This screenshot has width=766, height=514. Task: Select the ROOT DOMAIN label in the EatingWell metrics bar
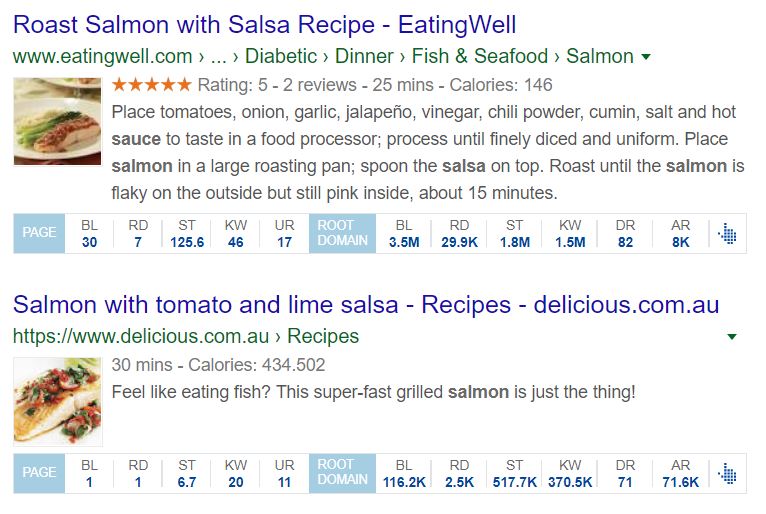pyautogui.click(x=342, y=233)
